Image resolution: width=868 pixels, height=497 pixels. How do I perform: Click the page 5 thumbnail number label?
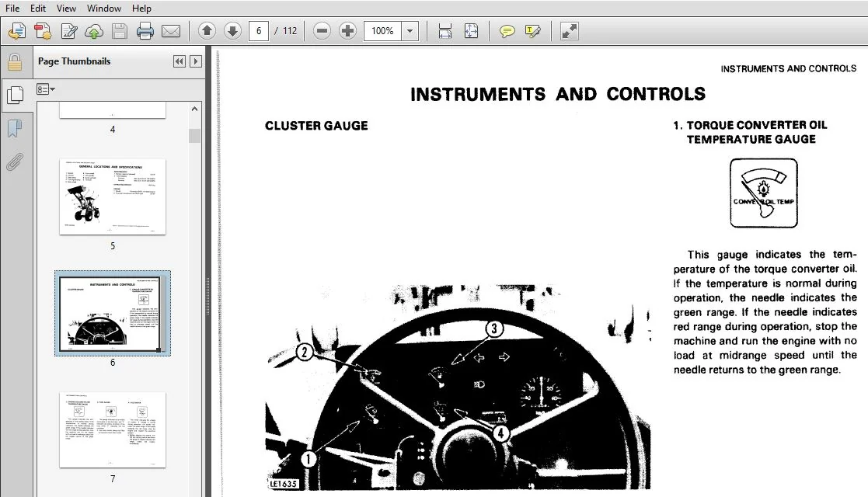point(113,245)
